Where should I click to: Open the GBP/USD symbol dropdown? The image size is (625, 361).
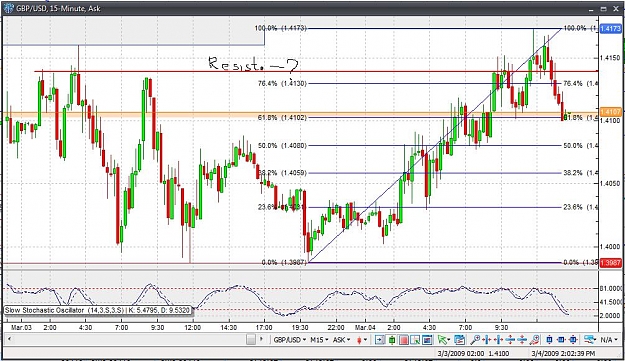coord(289,340)
